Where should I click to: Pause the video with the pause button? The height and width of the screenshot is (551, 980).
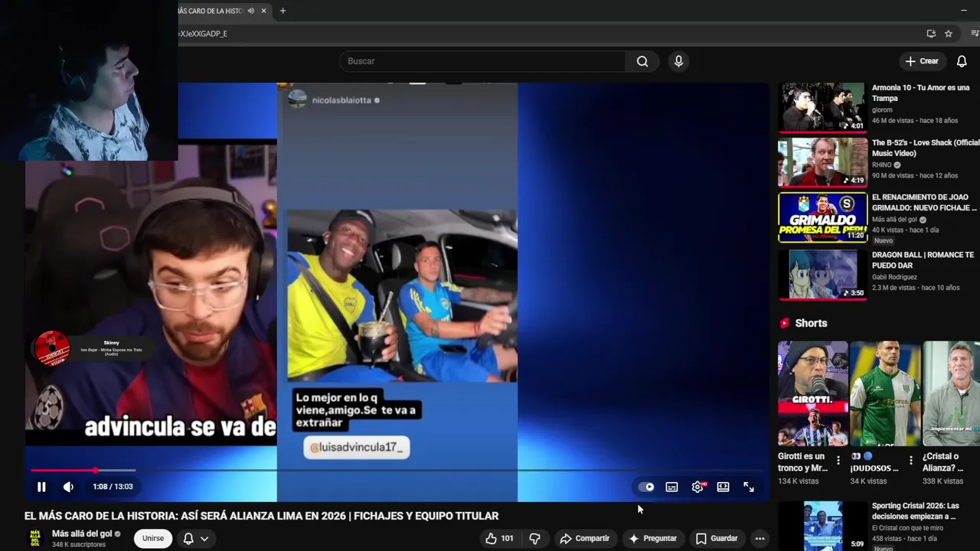[41, 487]
